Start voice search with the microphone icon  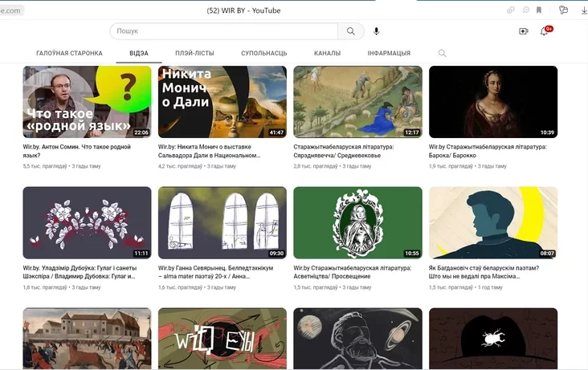(376, 31)
